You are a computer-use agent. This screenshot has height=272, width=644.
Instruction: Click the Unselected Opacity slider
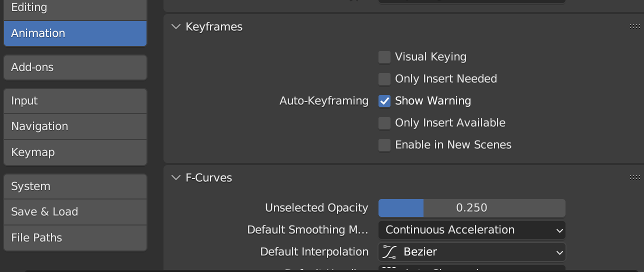pos(471,208)
